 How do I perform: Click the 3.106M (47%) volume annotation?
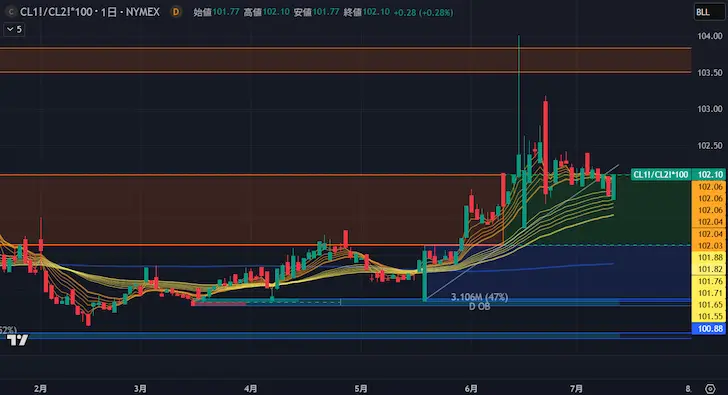pos(479,297)
